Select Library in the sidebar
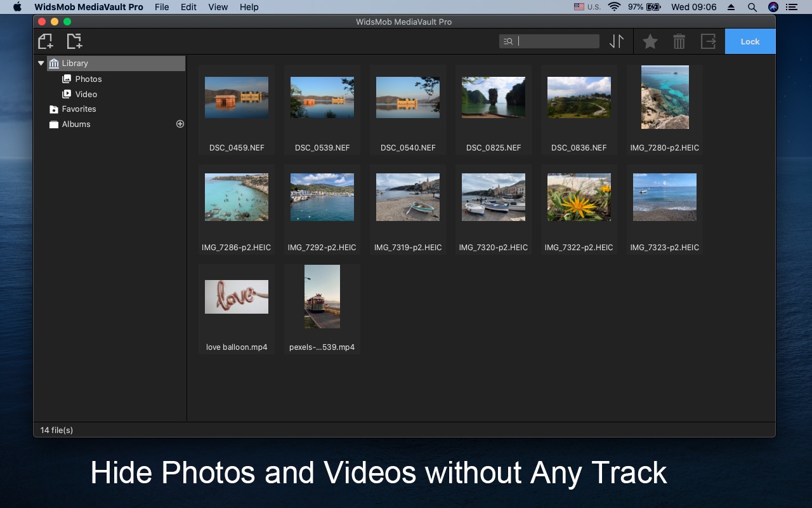812x508 pixels. coord(116,63)
